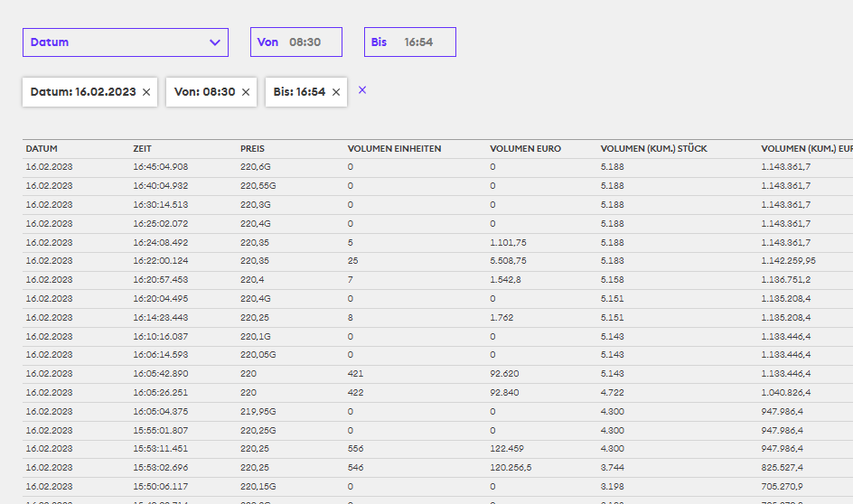Image resolution: width=853 pixels, height=504 pixels.
Task: Remove the Von: 08:30 filter chip
Action: point(246,92)
